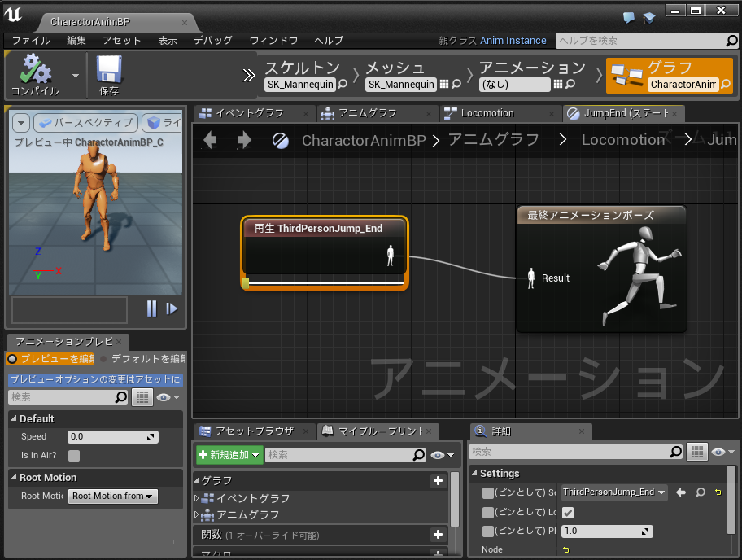Click the preview panel 検索 field
Viewport: 742px width, 560px height.
63,397
